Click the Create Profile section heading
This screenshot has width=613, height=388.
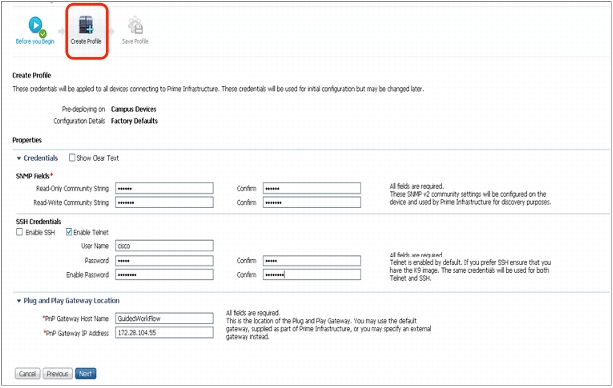click(x=32, y=75)
